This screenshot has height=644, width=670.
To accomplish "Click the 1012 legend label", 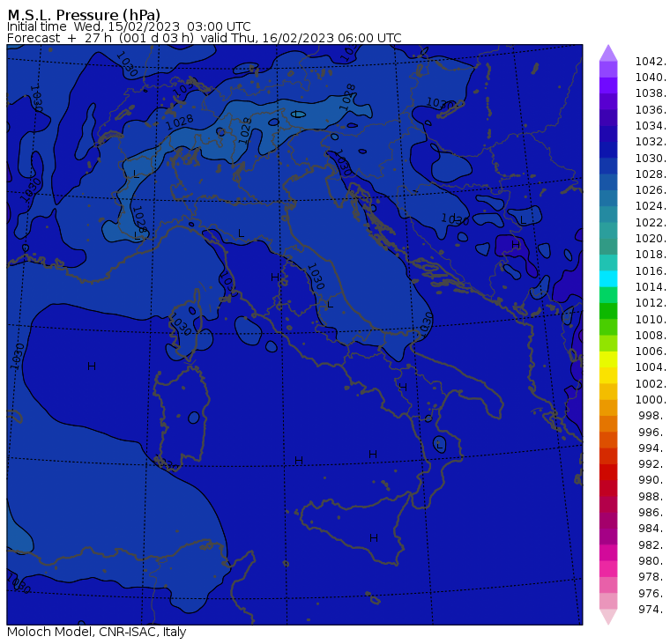I will click(651, 302).
